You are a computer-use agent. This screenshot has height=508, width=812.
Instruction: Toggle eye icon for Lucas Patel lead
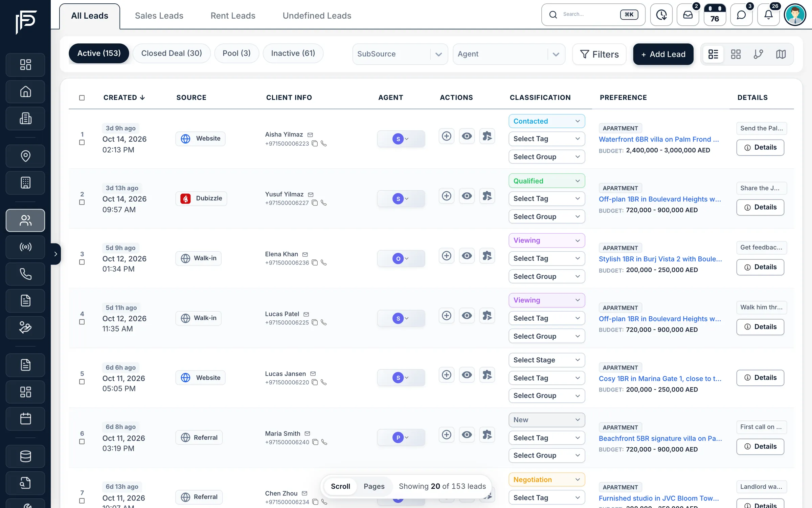(x=467, y=316)
